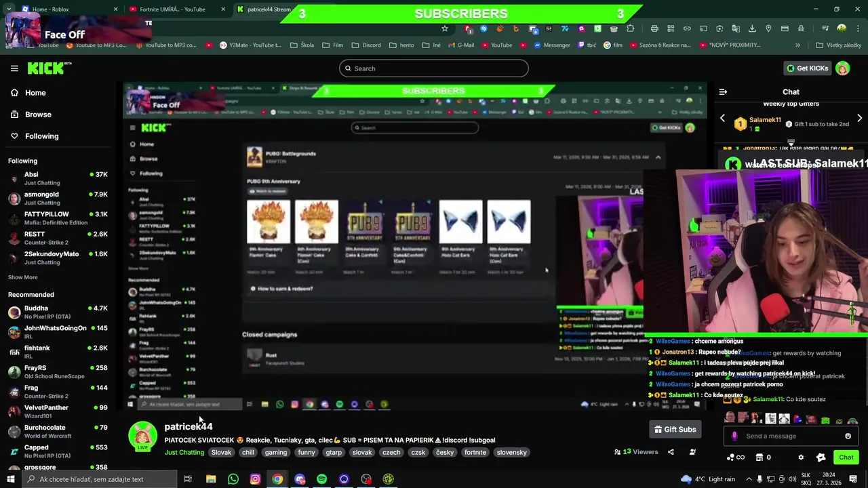Open the Windows Start menu
This screenshot has width=868, height=488.
point(10,479)
